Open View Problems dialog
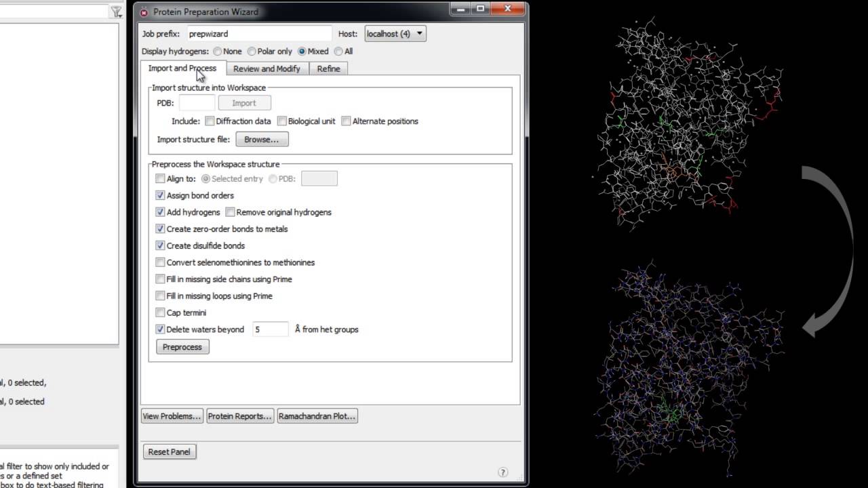Viewport: 868px width, 488px height. click(172, 416)
